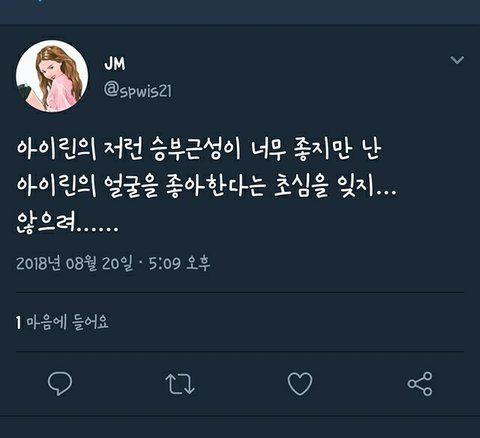The image size is (480, 438).
Task: Tap the three-node share symbol
Action: [420, 384]
